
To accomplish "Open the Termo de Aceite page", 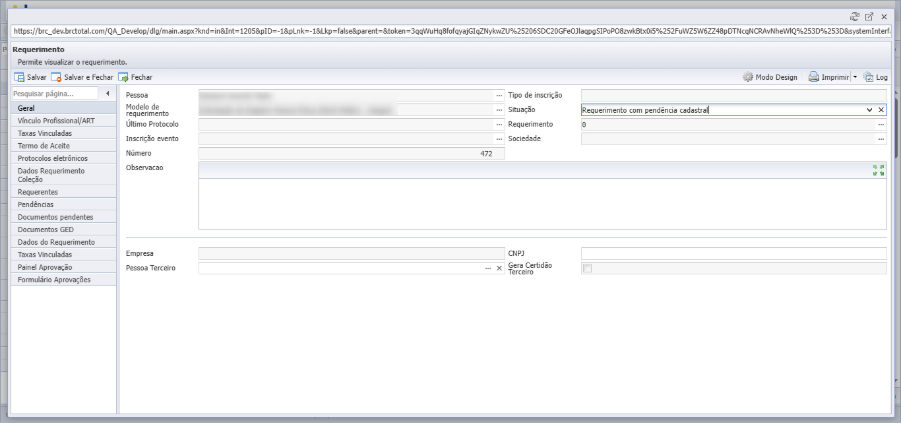I will 63,146.
